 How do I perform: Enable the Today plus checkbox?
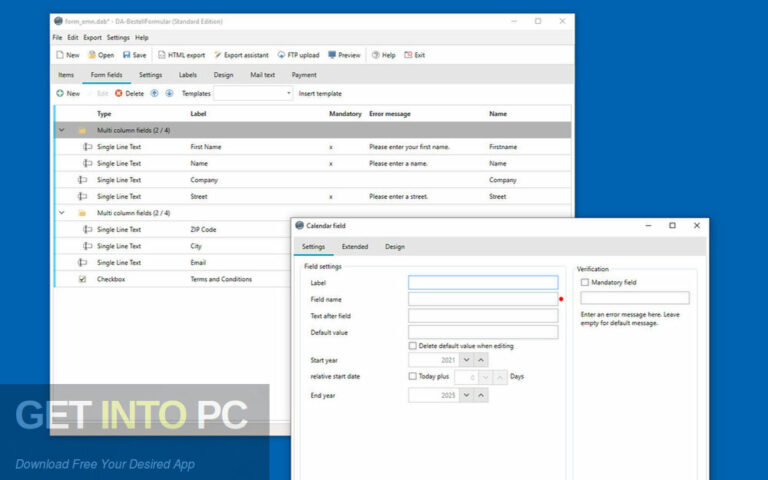click(412, 376)
